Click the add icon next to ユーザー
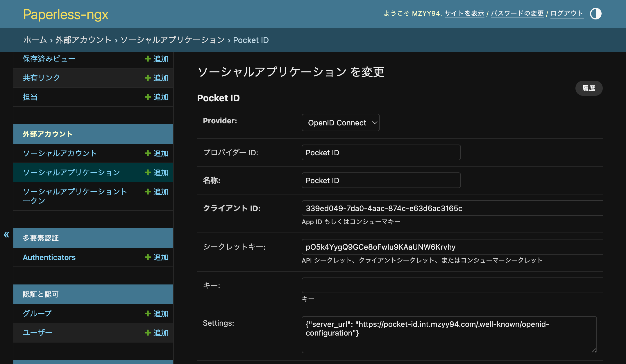 (148, 333)
